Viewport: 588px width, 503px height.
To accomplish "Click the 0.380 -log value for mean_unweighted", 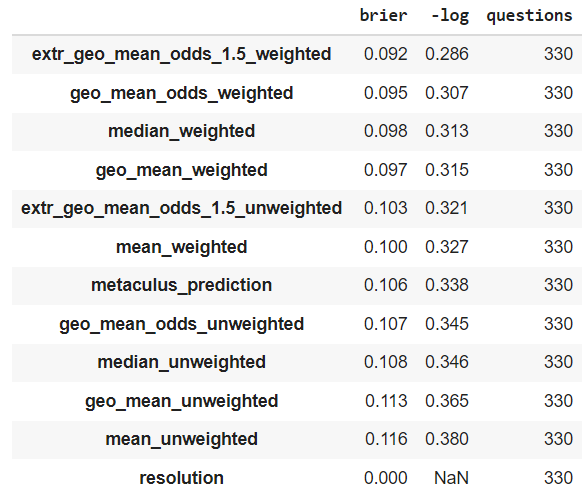I will 447,439.
